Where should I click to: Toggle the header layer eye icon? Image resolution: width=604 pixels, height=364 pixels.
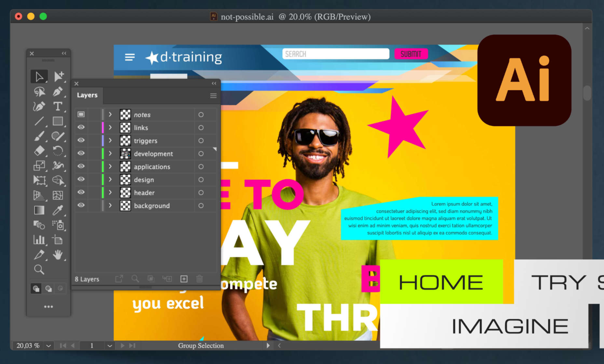coord(81,192)
